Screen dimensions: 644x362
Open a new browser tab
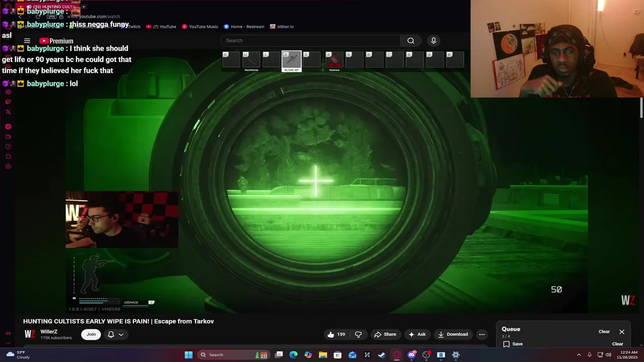84,7
